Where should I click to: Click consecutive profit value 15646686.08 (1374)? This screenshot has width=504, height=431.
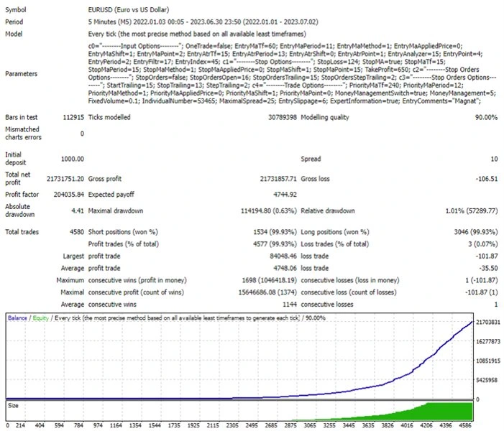[x=267, y=292]
